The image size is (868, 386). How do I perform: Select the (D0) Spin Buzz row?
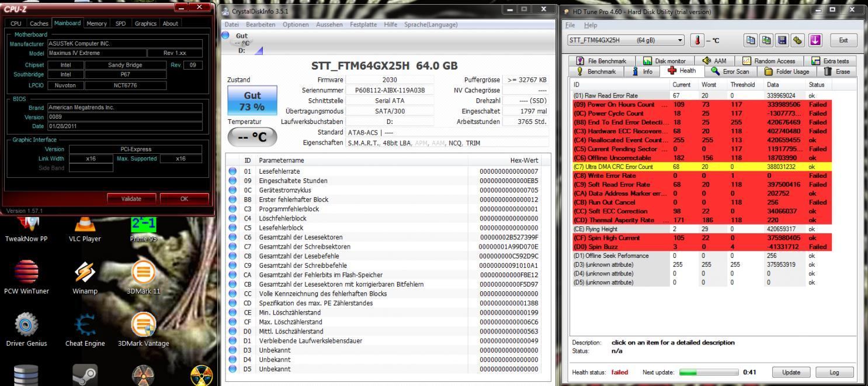point(702,248)
